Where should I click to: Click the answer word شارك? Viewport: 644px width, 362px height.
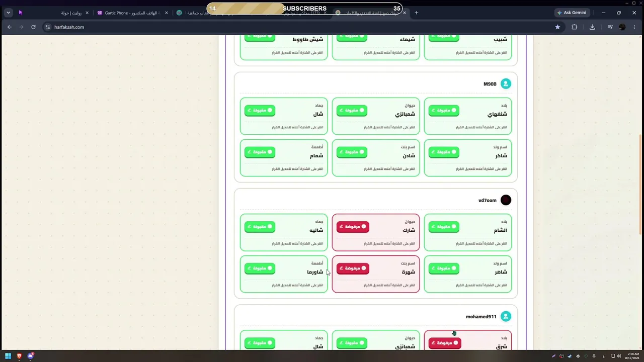409,230
